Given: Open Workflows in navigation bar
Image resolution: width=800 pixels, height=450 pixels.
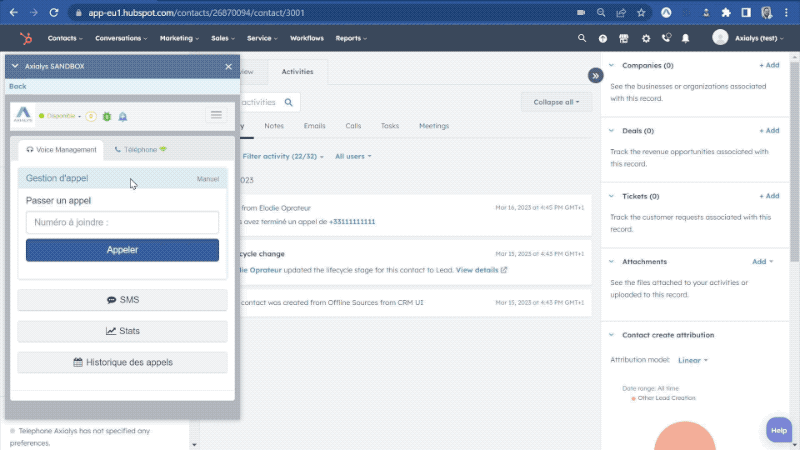Looking at the screenshot, I should pyautogui.click(x=307, y=38).
